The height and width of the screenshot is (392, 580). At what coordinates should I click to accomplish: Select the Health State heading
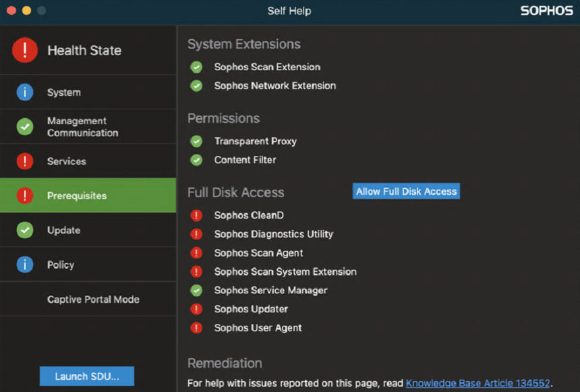click(x=84, y=51)
